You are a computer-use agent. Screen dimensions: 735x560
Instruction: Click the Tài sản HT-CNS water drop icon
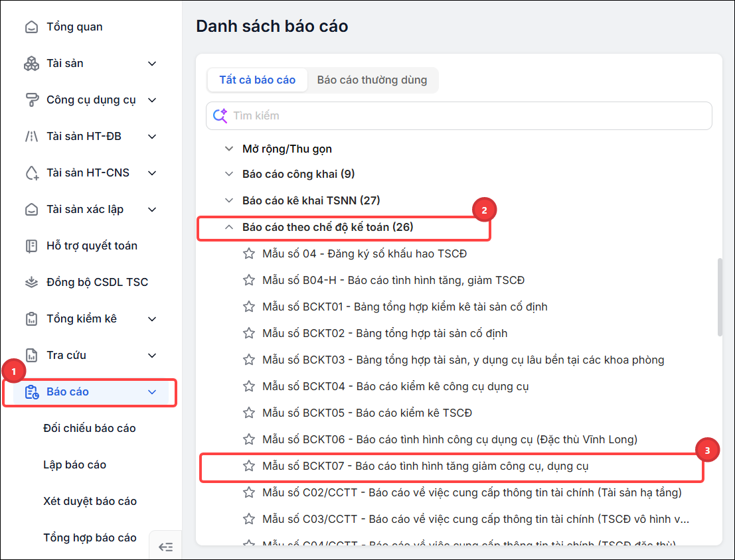31,173
